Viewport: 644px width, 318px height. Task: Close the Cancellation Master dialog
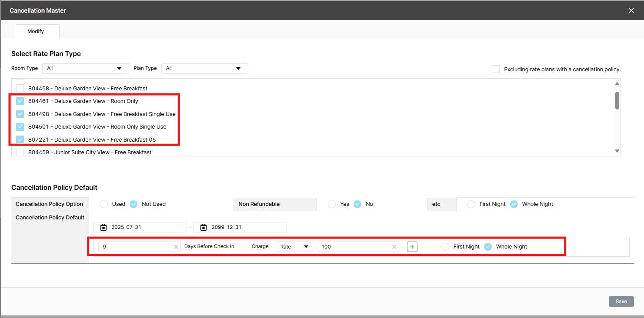tap(631, 10)
